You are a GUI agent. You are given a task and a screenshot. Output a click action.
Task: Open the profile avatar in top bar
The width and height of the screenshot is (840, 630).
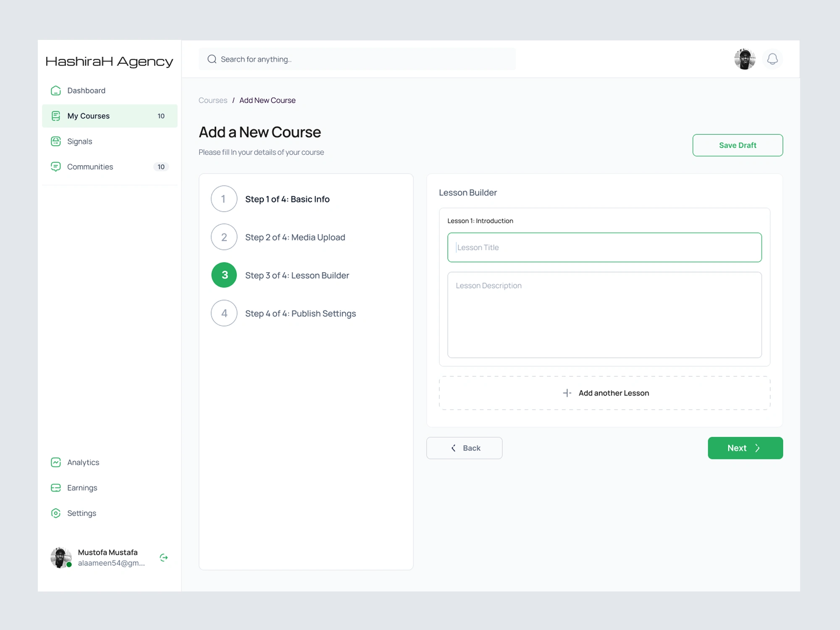(744, 59)
